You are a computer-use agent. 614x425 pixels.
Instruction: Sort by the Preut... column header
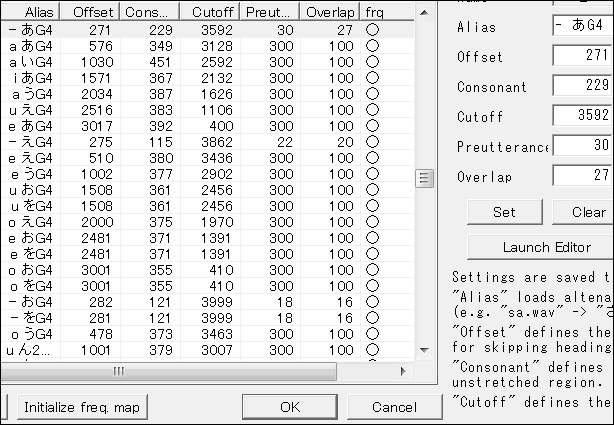click(x=270, y=12)
